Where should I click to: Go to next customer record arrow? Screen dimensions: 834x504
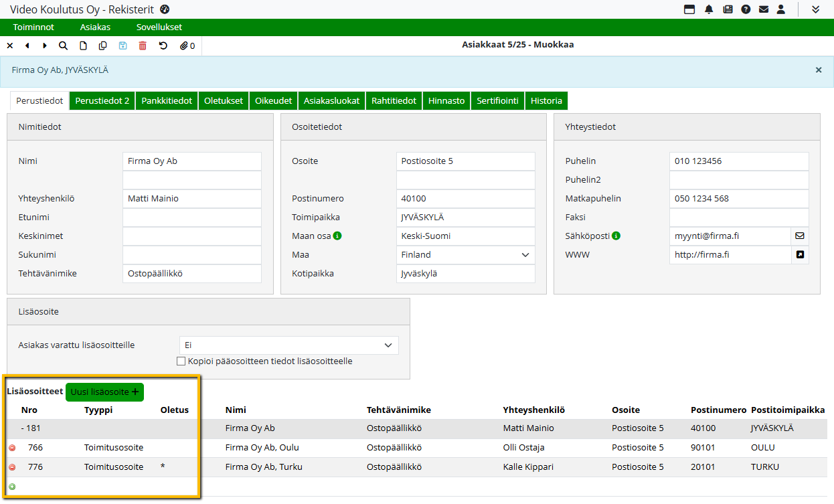pyautogui.click(x=45, y=46)
